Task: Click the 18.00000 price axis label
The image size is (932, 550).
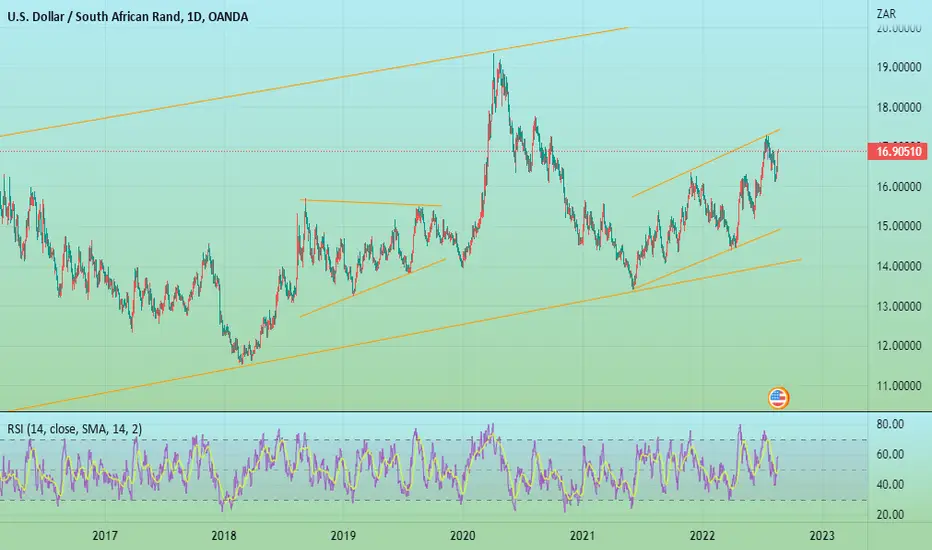Action: (x=899, y=108)
